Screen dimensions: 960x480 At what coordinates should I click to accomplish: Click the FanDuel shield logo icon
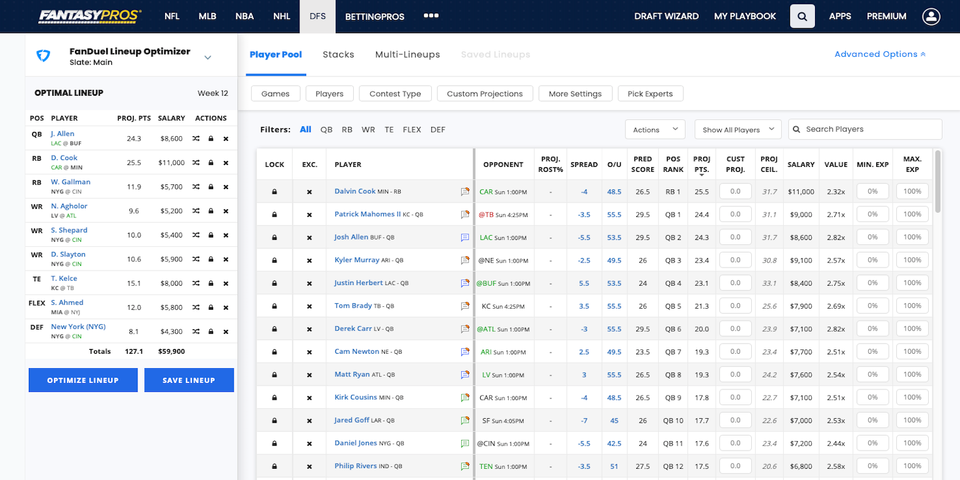(44, 56)
